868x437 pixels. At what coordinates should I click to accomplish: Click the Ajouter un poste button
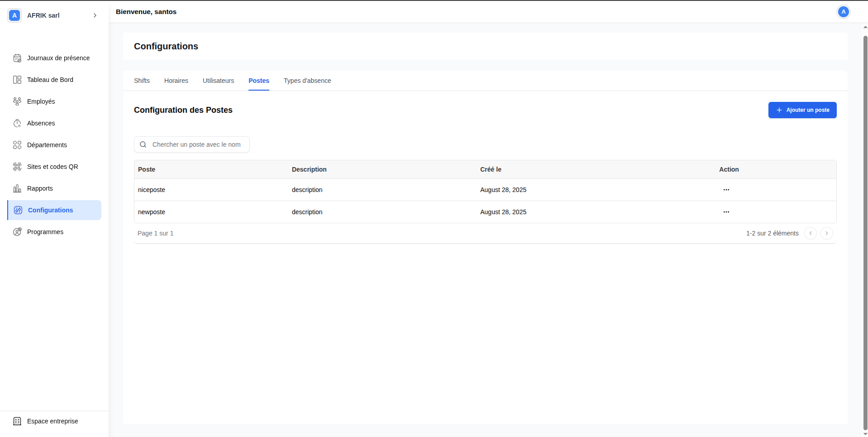802,110
